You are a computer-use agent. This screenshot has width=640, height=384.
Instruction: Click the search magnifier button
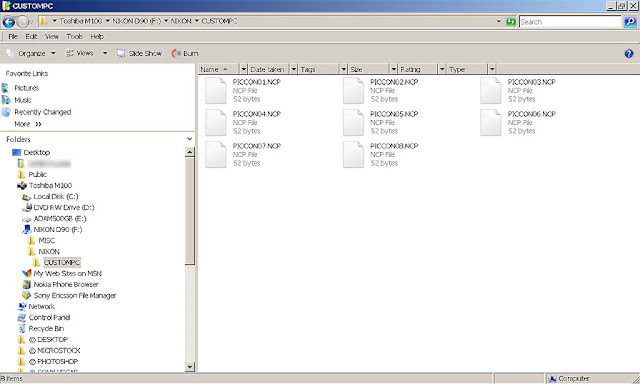(630, 22)
